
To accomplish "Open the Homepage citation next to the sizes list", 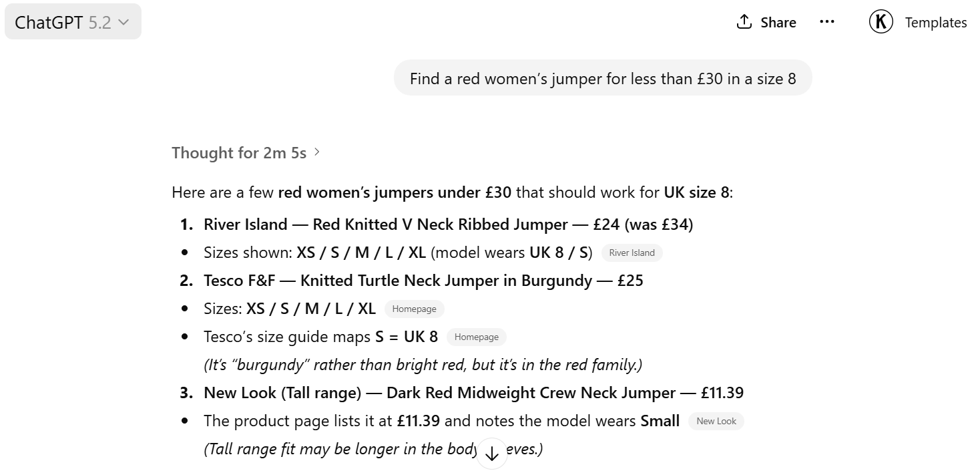I will pos(414,309).
